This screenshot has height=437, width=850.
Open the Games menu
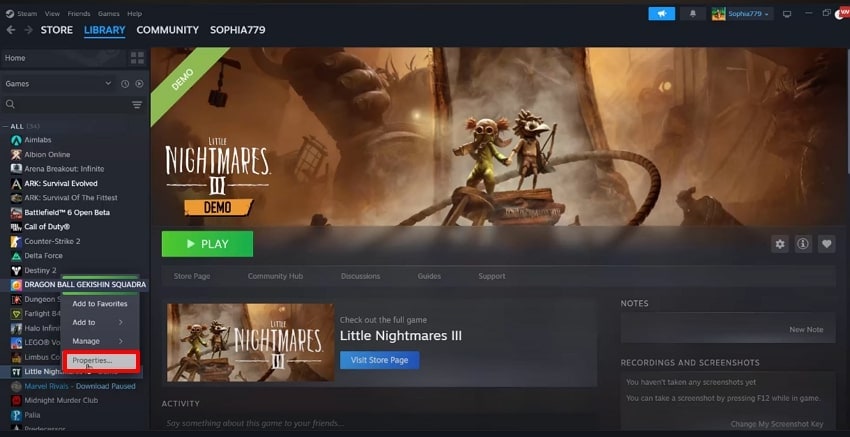click(x=109, y=14)
